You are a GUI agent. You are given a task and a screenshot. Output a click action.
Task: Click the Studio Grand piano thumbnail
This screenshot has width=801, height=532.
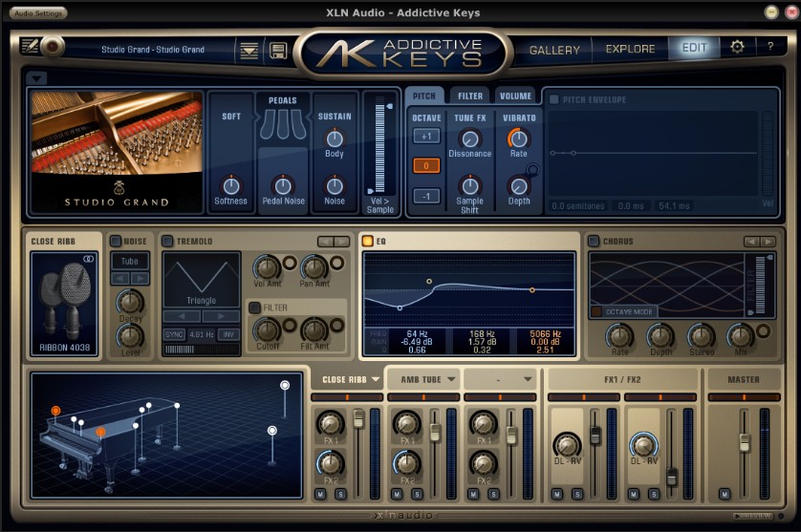coord(117,151)
